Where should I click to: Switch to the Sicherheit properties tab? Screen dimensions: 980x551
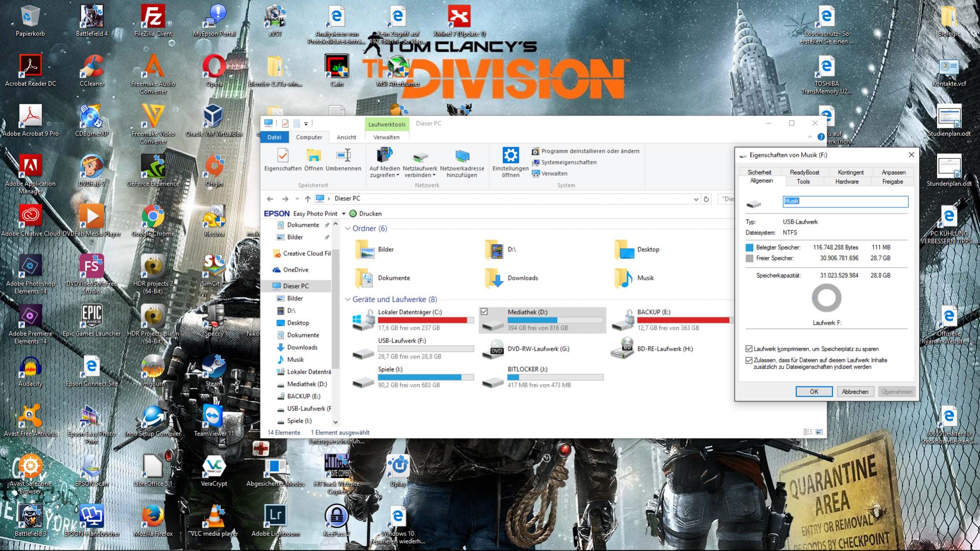[x=759, y=173]
